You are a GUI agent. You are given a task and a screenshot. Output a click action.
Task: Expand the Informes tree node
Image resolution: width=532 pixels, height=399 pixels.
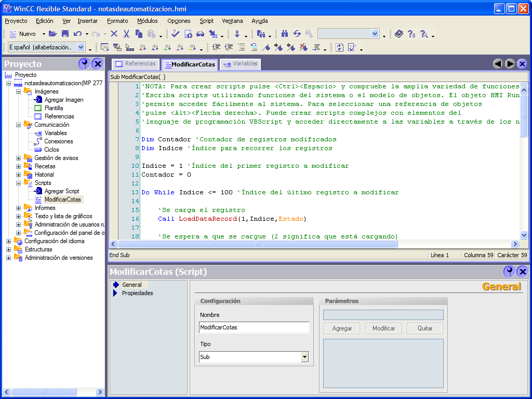[17, 208]
